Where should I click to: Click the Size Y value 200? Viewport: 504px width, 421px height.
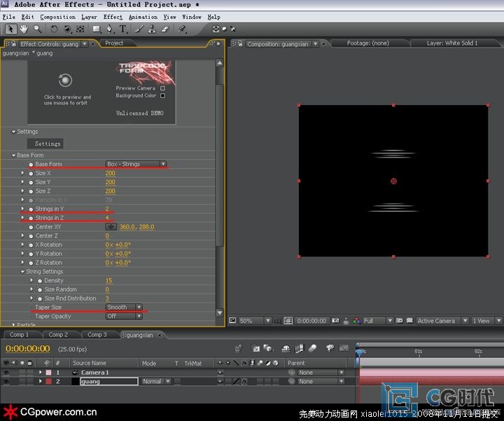pyautogui.click(x=111, y=182)
